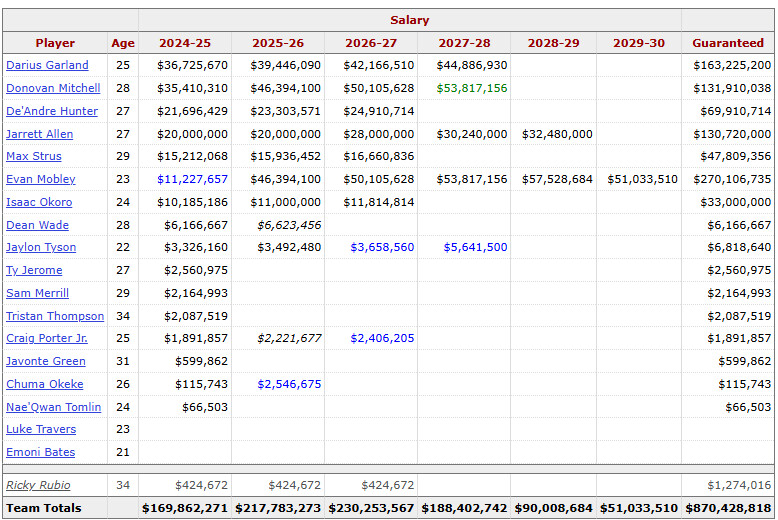Click the 2029-30 column header

click(x=639, y=43)
